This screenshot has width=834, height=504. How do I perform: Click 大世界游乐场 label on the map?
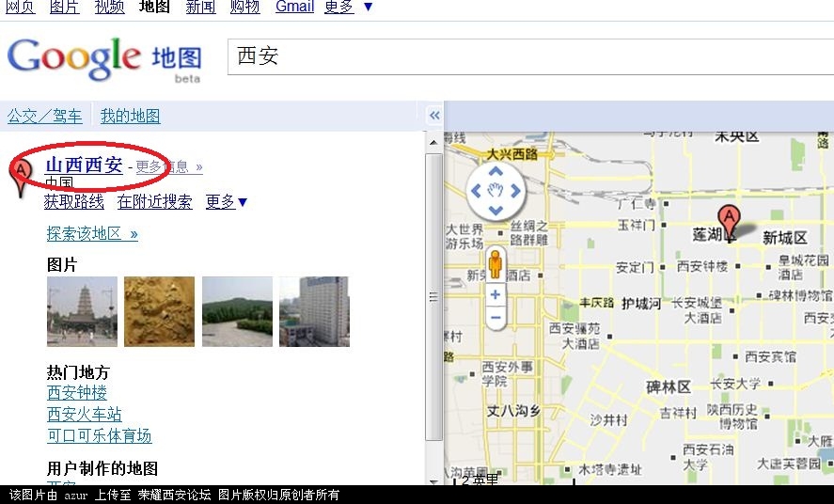(x=464, y=236)
